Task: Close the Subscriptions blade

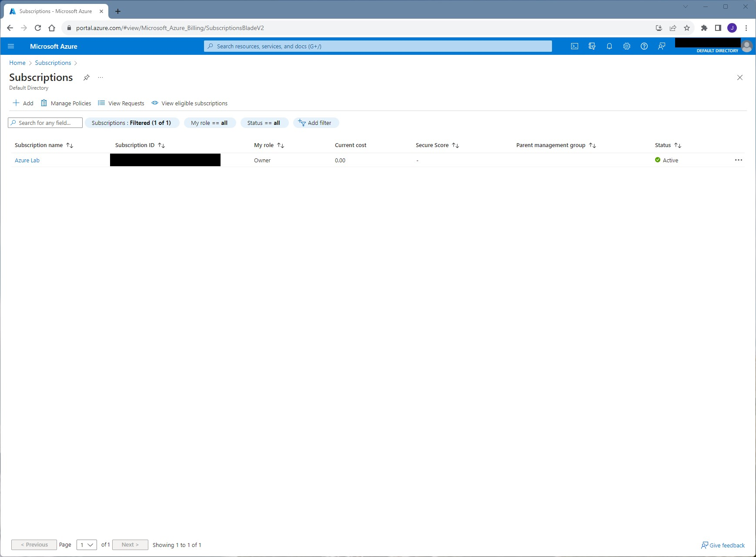Action: point(740,77)
